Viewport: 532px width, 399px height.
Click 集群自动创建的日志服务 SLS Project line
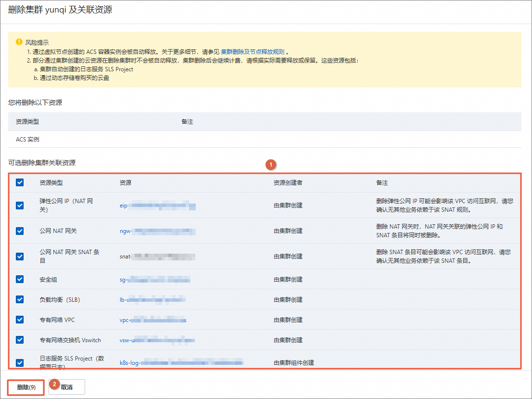click(x=84, y=69)
